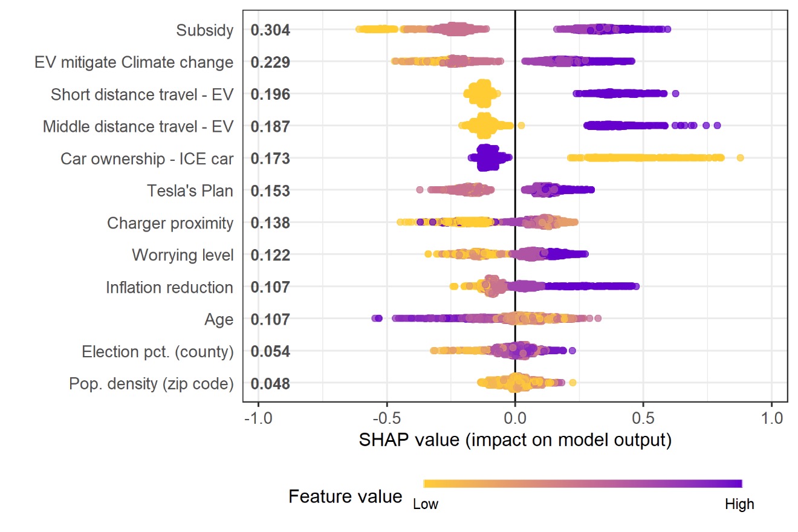
Task: Select the SHAP value x-axis title
Action: click(x=515, y=440)
